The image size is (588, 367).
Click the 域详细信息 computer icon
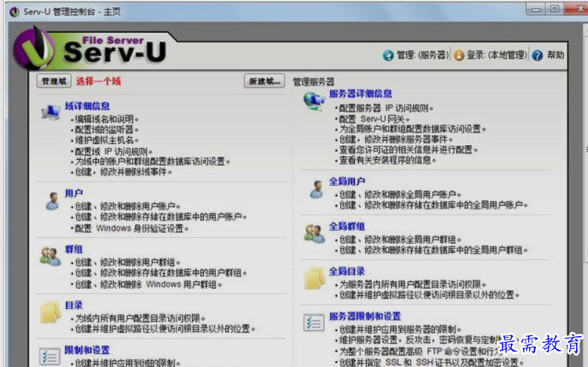[x=51, y=112]
